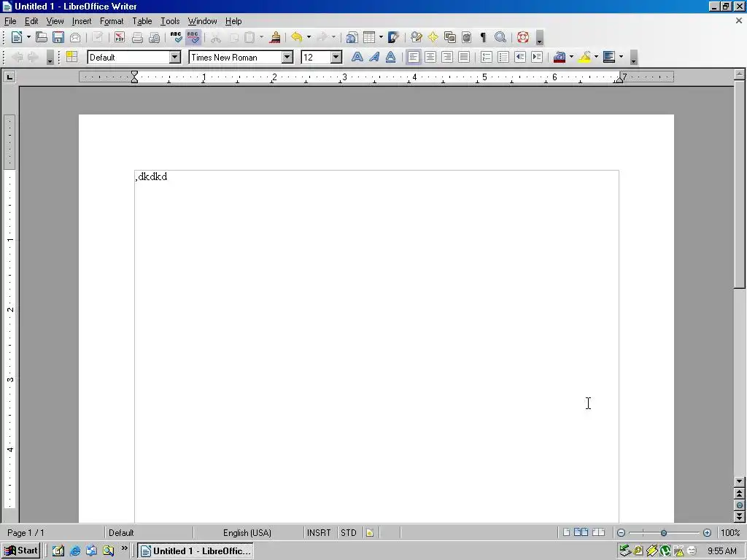
Task: Apply Bold formatting
Action: (357, 57)
